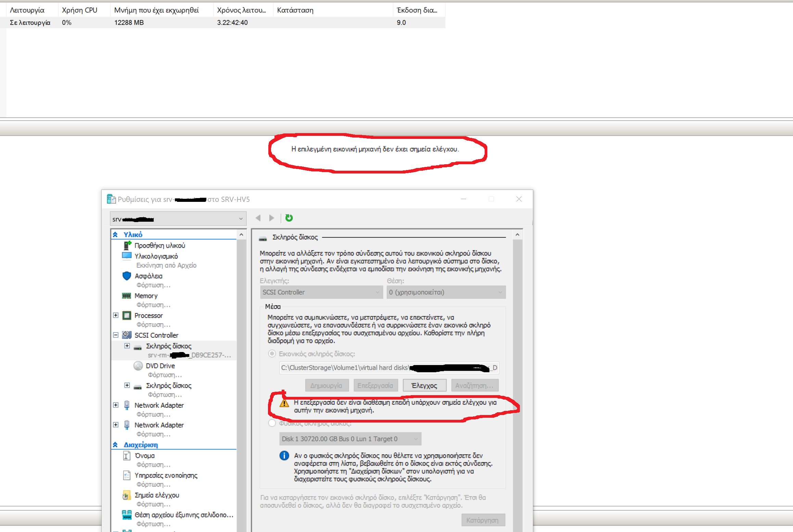Select the Ασφάλεια security shield icon
This screenshot has width=793, height=532.
coord(127,276)
